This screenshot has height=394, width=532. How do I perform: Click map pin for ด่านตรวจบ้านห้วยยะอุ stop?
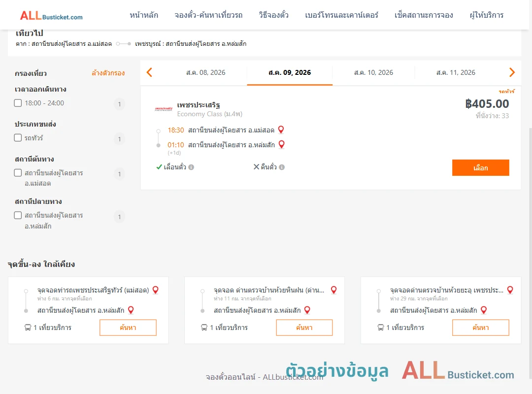click(510, 290)
